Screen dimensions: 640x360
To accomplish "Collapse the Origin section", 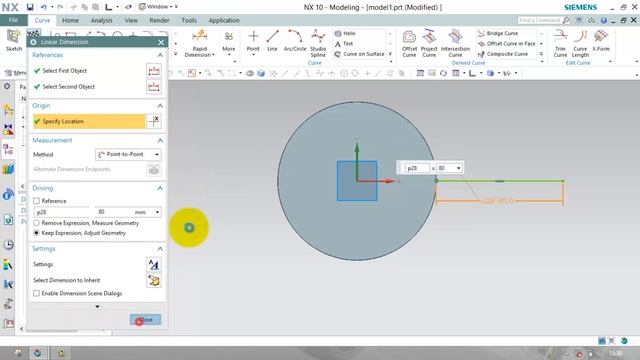I will pyautogui.click(x=160, y=106).
